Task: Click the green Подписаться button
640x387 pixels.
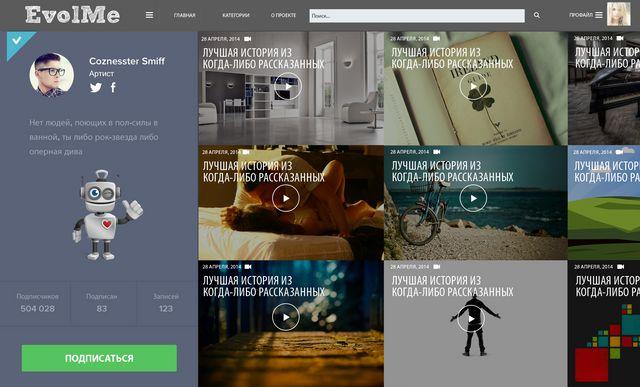Action: 99,358
